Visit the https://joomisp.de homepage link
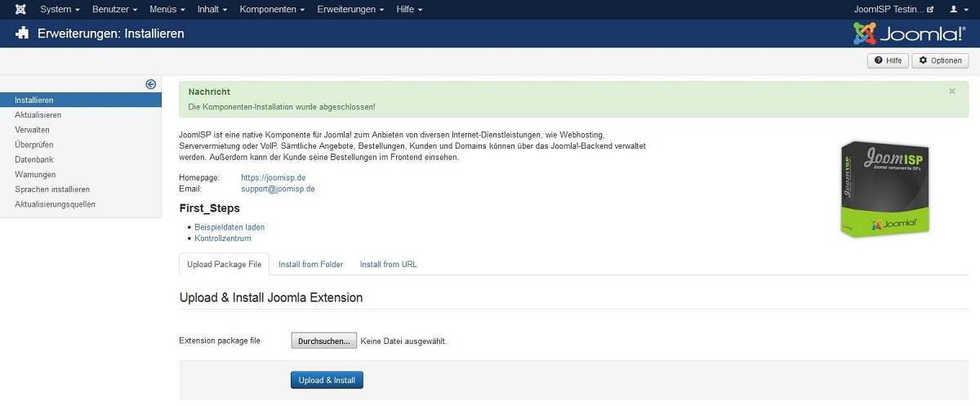The width and height of the screenshot is (980, 406). coord(273,177)
